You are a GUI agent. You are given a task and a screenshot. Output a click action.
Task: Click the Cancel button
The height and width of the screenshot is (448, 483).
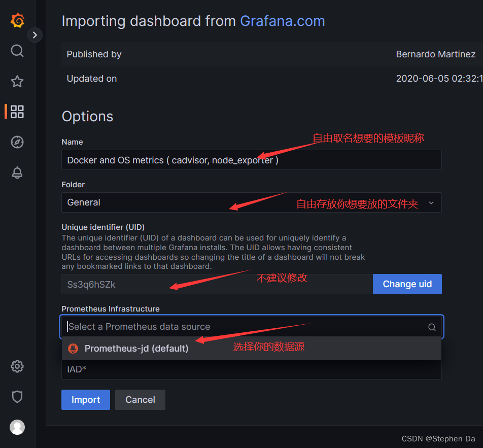(x=140, y=400)
